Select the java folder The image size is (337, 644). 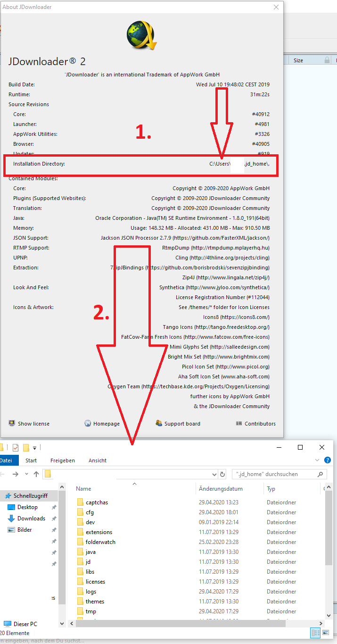[x=91, y=552]
